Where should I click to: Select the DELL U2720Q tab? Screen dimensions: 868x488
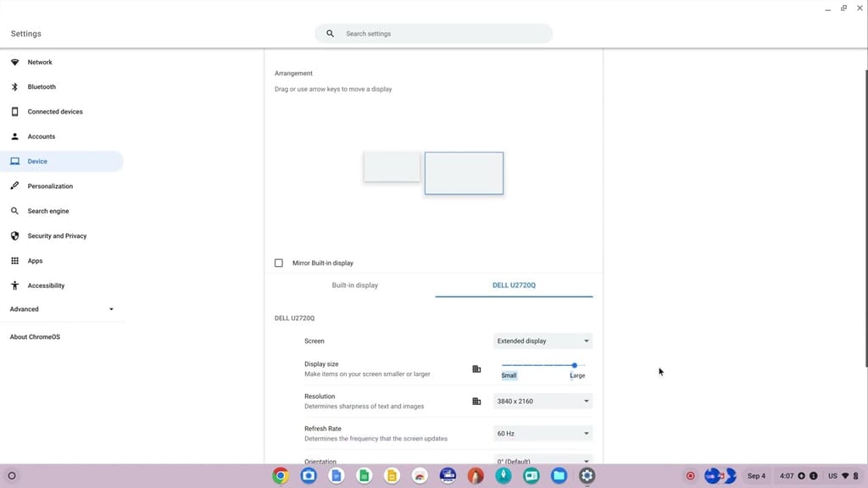(514, 286)
